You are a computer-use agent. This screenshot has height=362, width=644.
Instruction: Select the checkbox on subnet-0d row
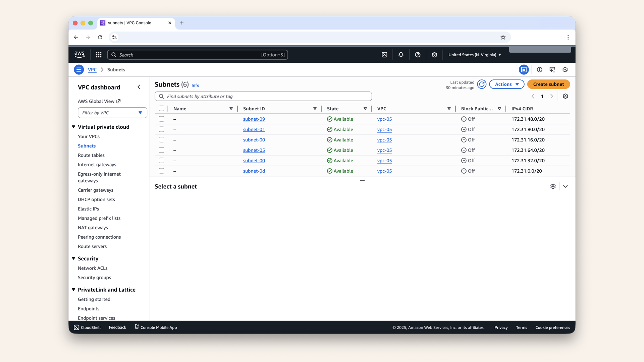pos(161,171)
